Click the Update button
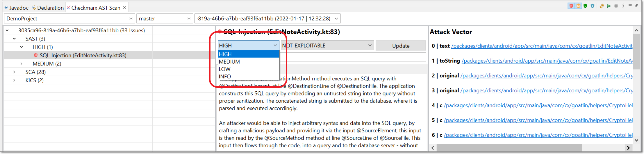 coord(401,46)
